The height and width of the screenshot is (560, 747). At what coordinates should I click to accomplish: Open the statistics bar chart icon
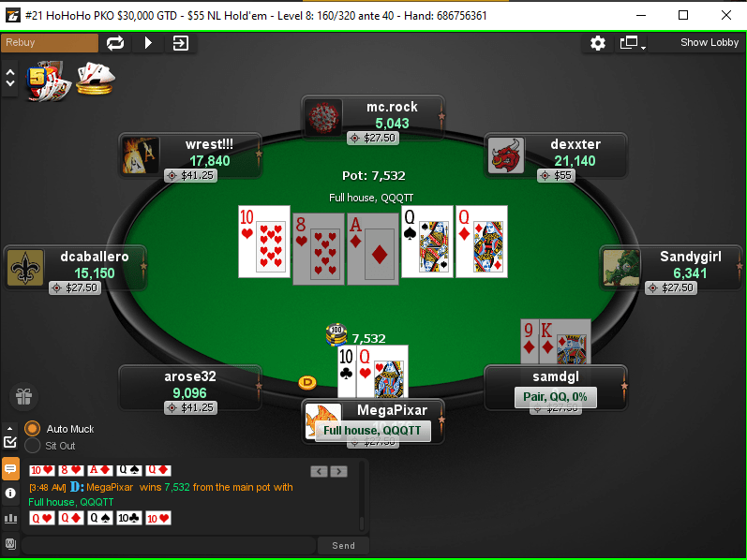coord(10,518)
